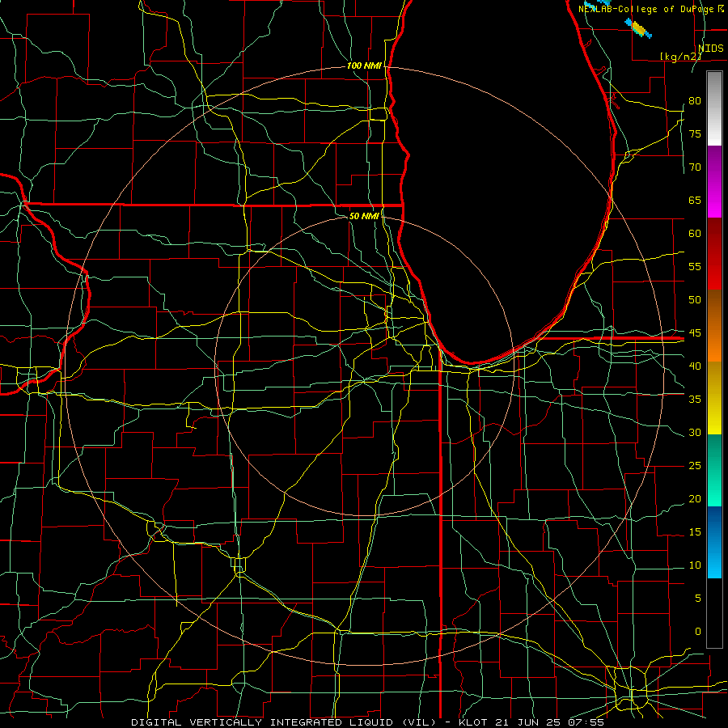
Task: Click the 70 value on the VIL scale
Action: tap(695, 167)
